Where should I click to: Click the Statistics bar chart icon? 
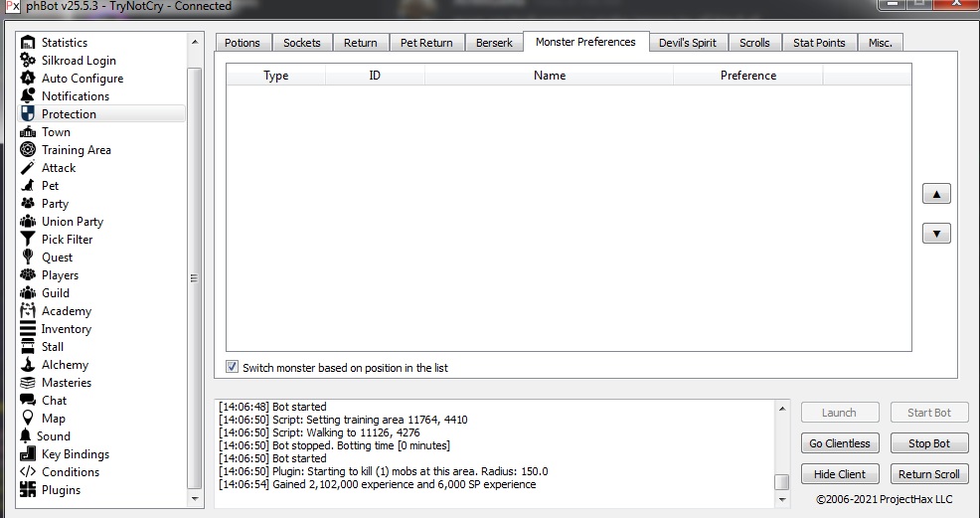(x=28, y=43)
